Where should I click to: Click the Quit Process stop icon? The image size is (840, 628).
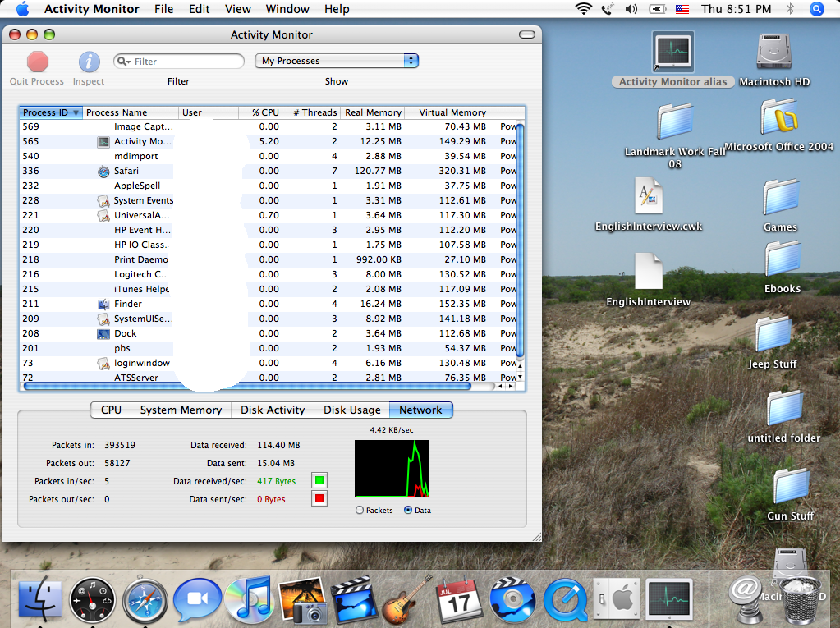[37, 62]
